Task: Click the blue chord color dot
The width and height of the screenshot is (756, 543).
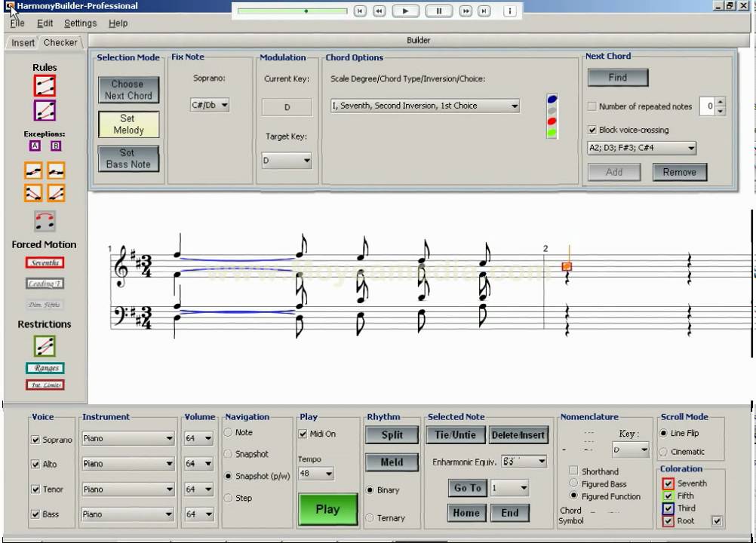Action: coord(552,100)
